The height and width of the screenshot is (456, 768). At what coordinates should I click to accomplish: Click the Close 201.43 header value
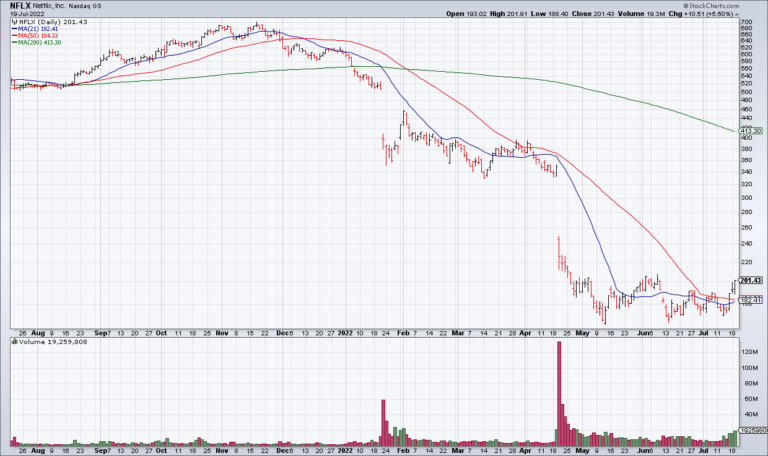592,14
